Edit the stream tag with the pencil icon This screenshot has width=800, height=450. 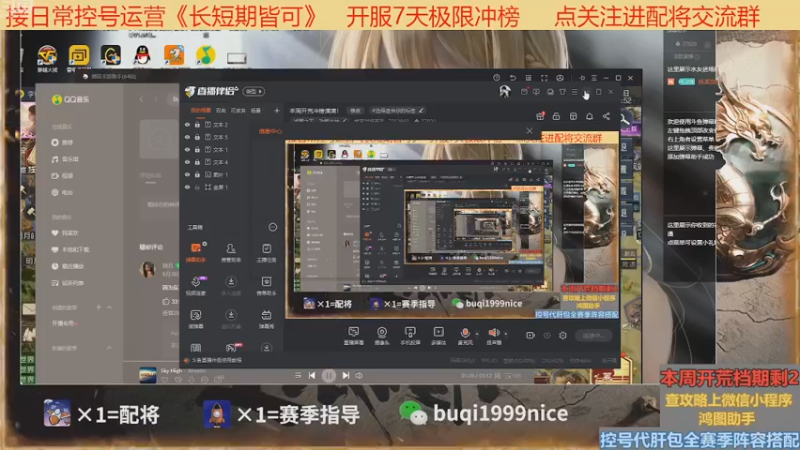[421, 110]
